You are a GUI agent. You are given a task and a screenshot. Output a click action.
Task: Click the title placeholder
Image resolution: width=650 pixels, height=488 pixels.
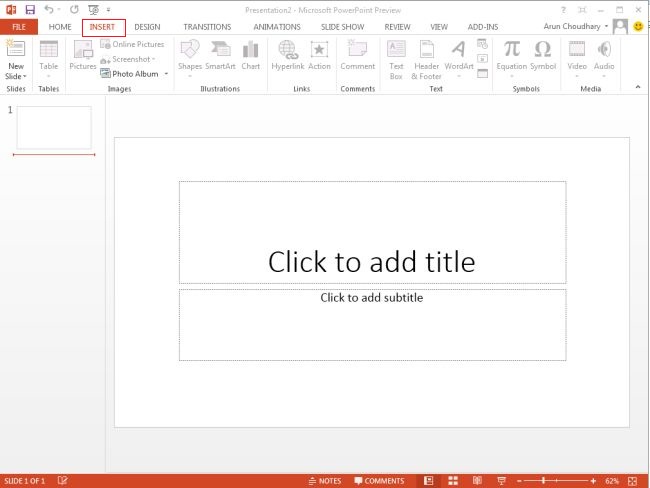click(x=372, y=232)
